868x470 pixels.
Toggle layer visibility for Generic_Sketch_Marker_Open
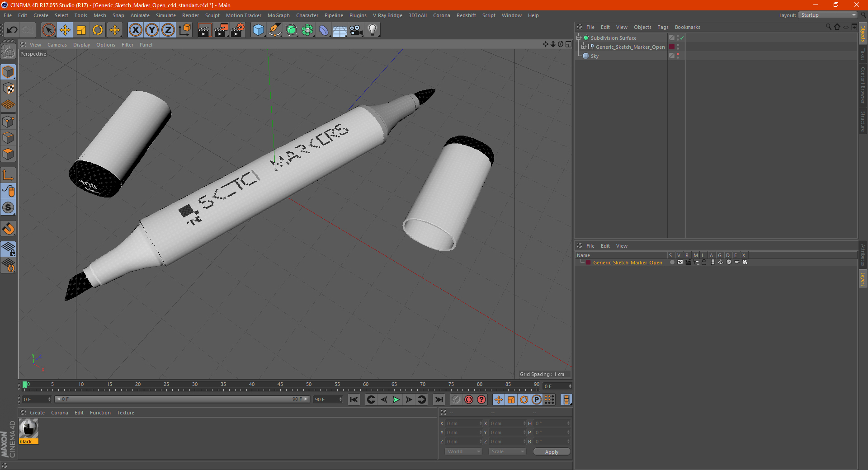[x=680, y=262]
